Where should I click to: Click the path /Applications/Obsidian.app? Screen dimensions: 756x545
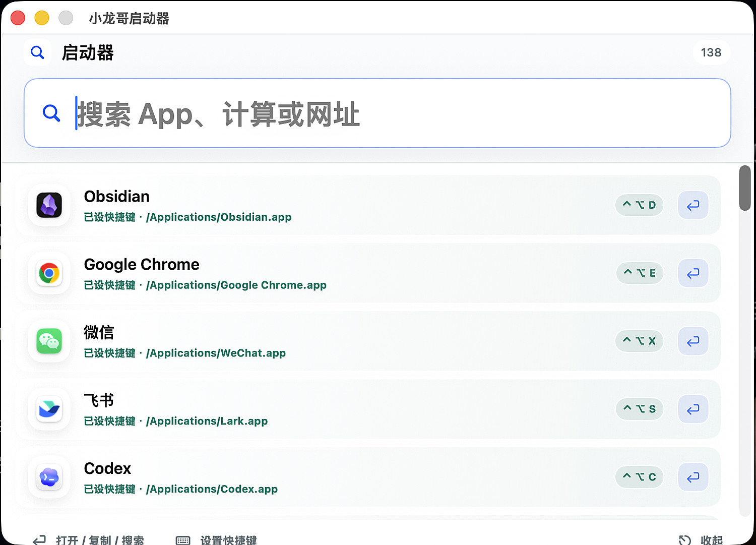pos(219,217)
